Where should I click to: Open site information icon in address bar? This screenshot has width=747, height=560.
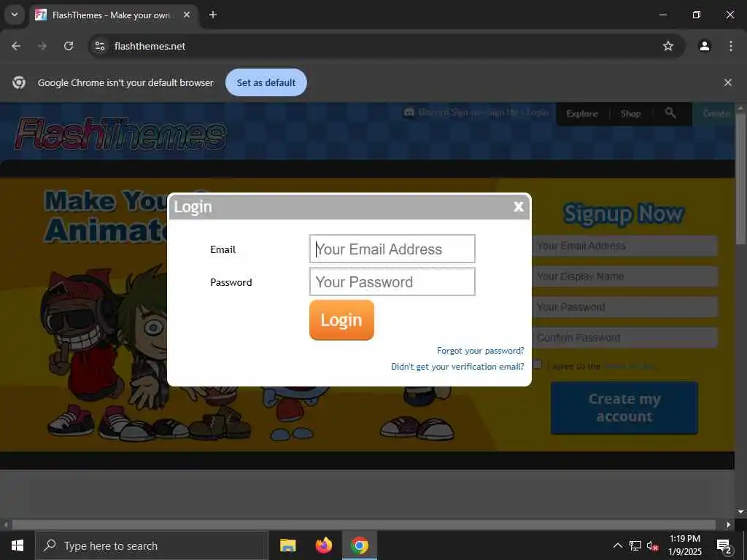pyautogui.click(x=99, y=46)
